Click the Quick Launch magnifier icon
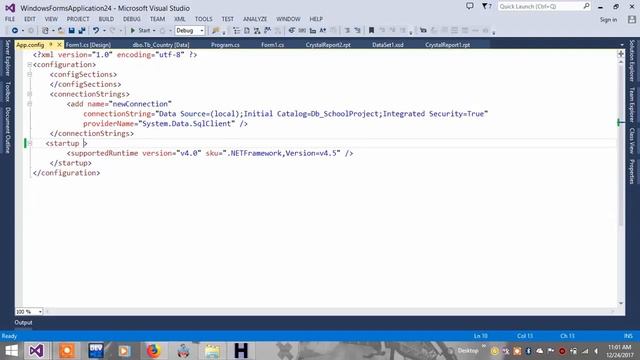 [x=587, y=6]
